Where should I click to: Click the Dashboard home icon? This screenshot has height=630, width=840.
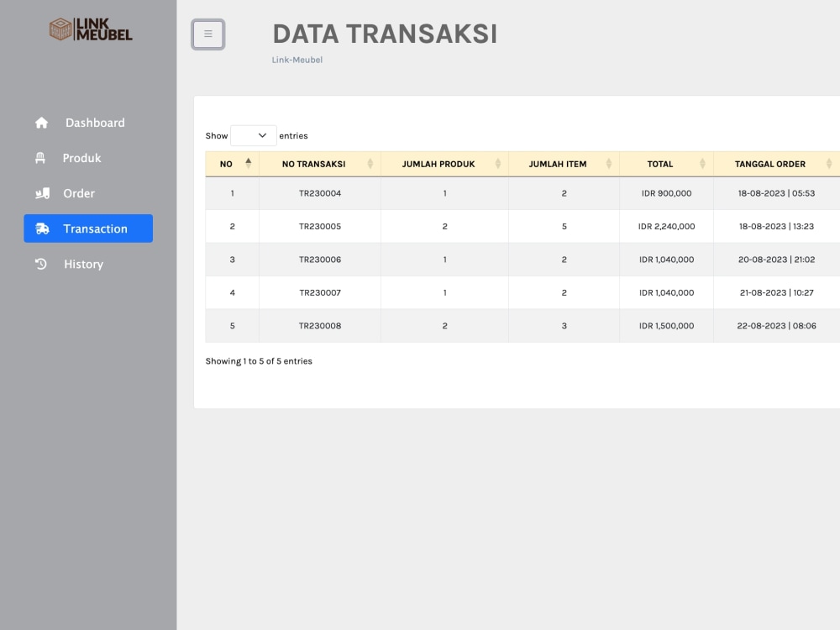[41, 123]
